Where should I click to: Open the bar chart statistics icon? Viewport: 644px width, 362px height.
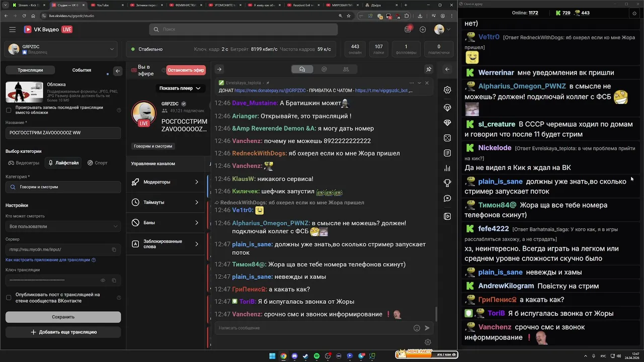click(447, 168)
